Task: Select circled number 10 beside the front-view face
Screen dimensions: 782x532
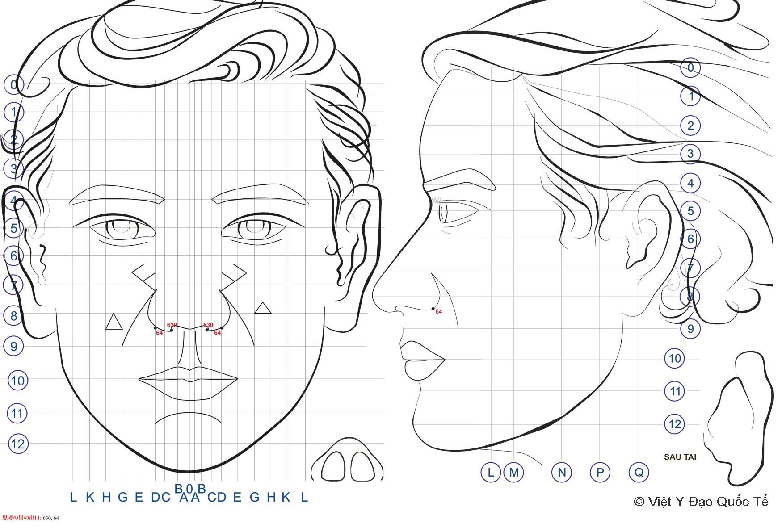Action: [17, 381]
